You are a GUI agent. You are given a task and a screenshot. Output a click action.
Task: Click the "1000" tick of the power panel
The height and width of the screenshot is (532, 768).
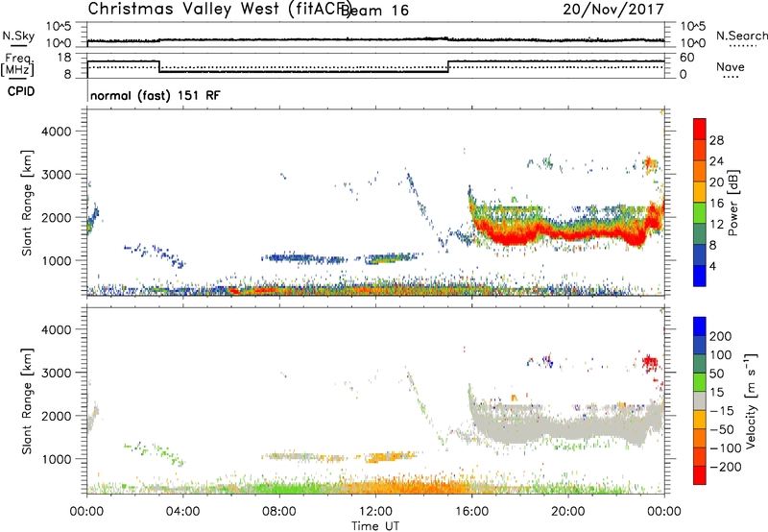tap(56, 260)
